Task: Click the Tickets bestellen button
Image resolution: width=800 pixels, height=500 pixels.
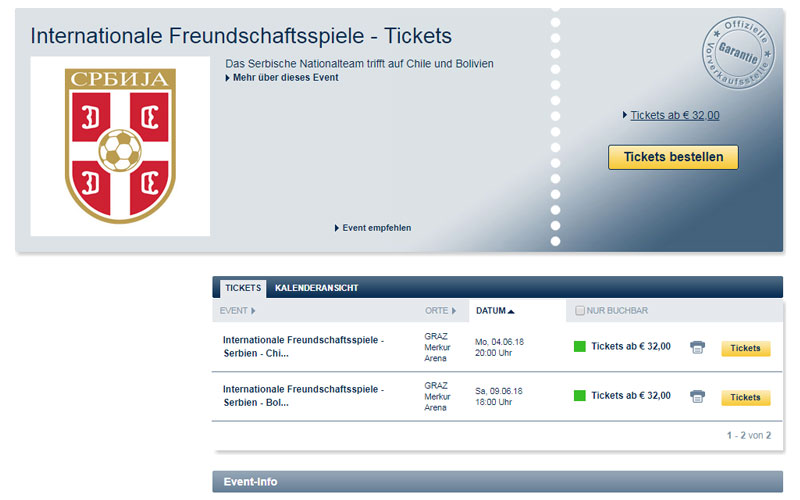Action: [x=673, y=157]
